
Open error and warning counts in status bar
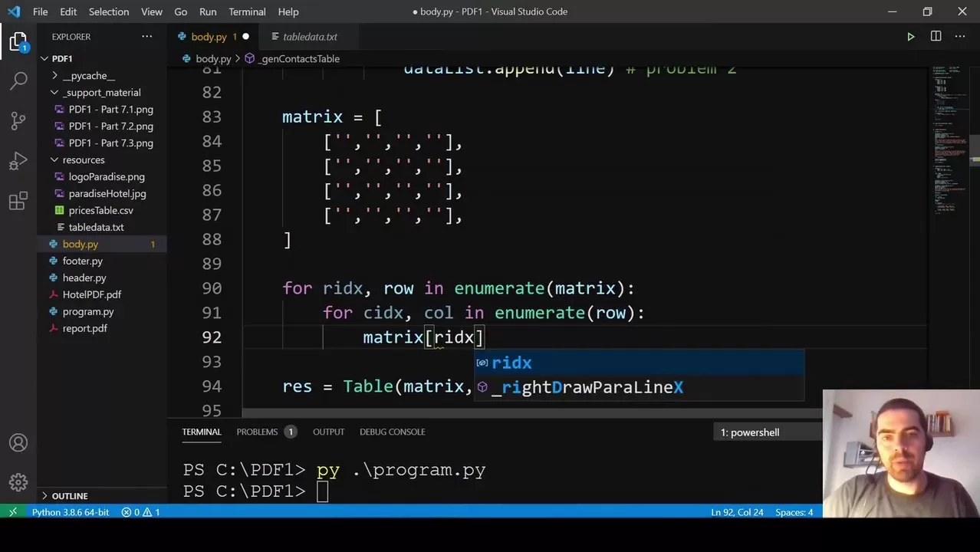coord(141,511)
